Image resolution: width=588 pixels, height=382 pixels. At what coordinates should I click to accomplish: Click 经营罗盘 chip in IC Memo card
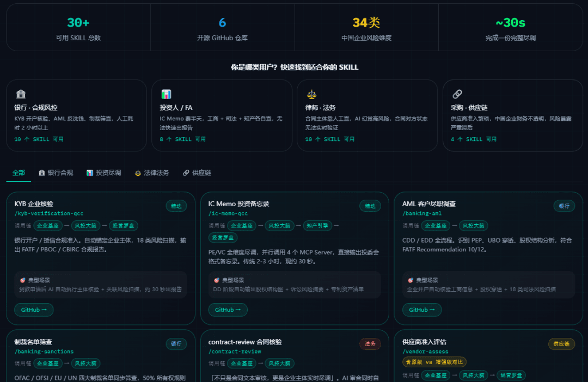click(223, 237)
